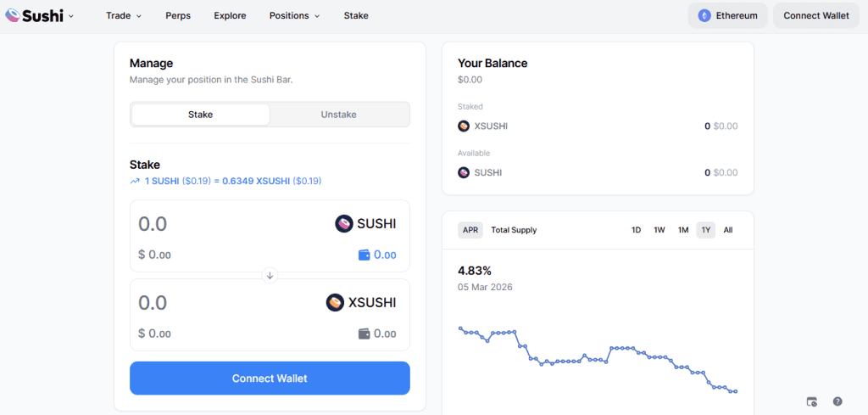Select the Stake tab in Manage
The width and height of the screenshot is (868, 415).
tap(200, 115)
